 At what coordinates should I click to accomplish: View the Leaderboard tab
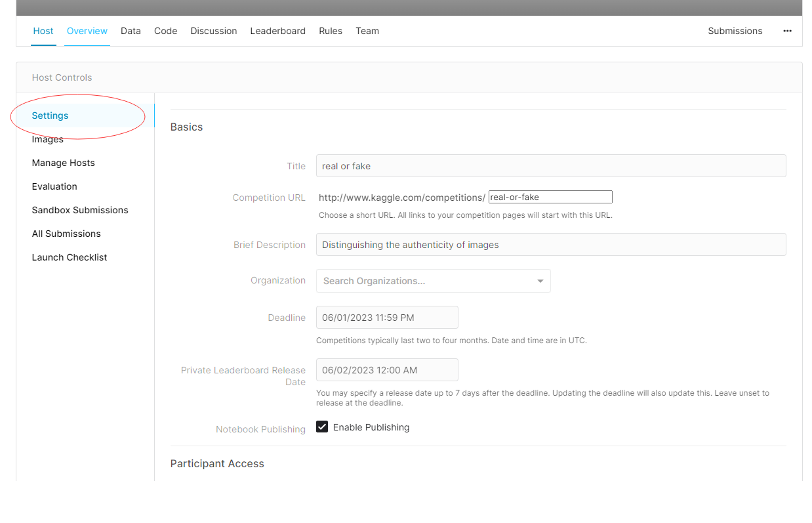(x=278, y=31)
